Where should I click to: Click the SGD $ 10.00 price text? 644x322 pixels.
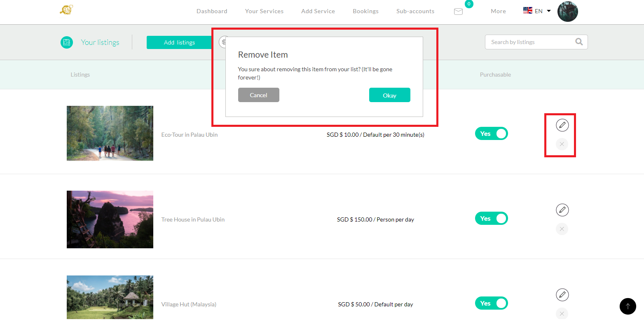(x=375, y=135)
